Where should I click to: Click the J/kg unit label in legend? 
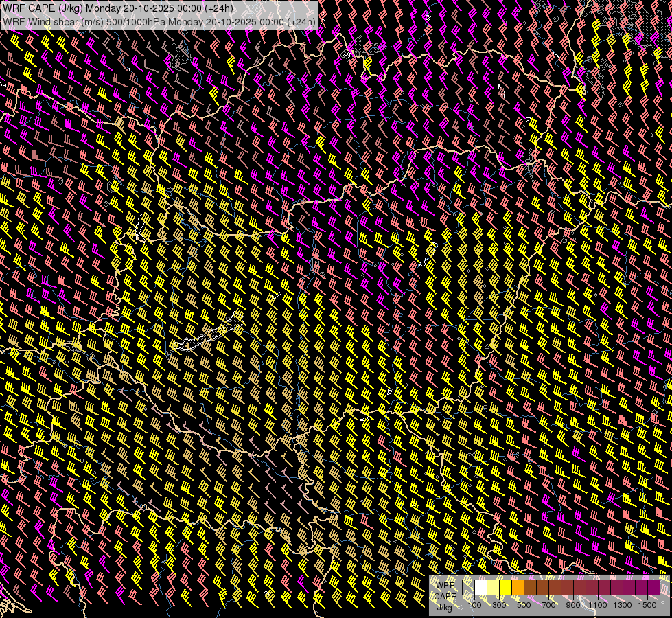(x=445, y=607)
